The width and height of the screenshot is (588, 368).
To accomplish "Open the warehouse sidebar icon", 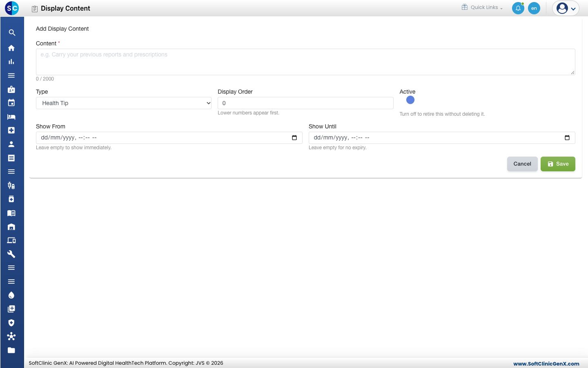I will click(x=11, y=227).
